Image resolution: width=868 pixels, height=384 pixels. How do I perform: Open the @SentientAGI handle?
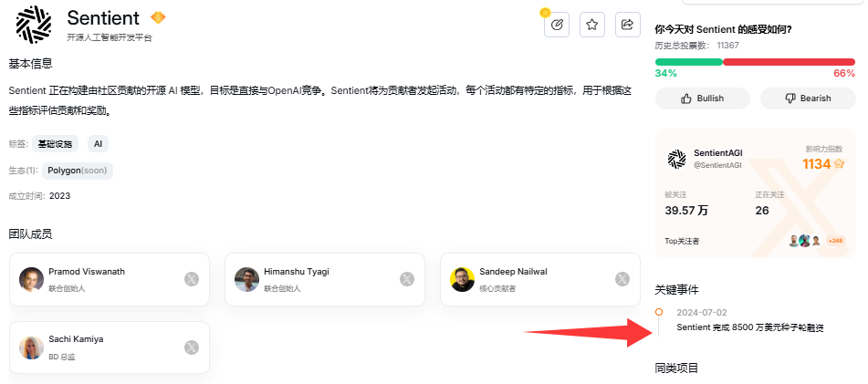717,165
